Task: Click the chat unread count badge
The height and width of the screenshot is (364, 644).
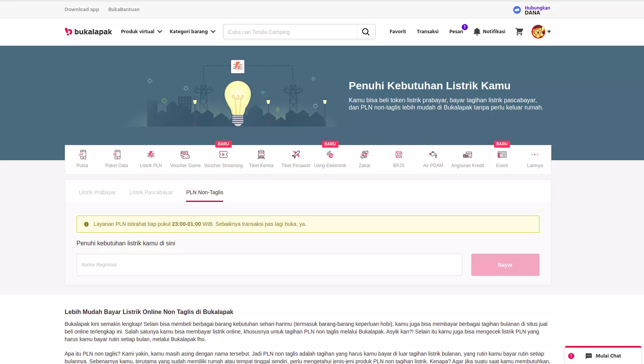Action: [x=571, y=356]
